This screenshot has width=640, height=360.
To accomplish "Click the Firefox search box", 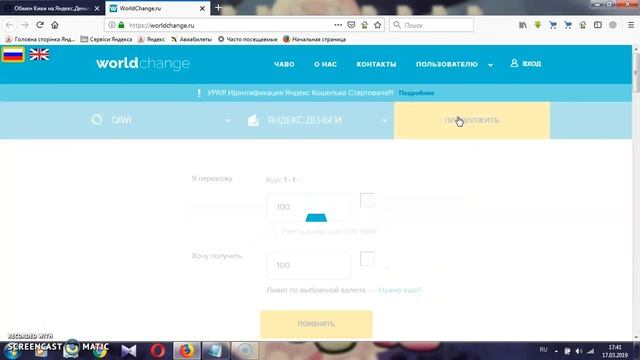I will [x=432, y=25].
